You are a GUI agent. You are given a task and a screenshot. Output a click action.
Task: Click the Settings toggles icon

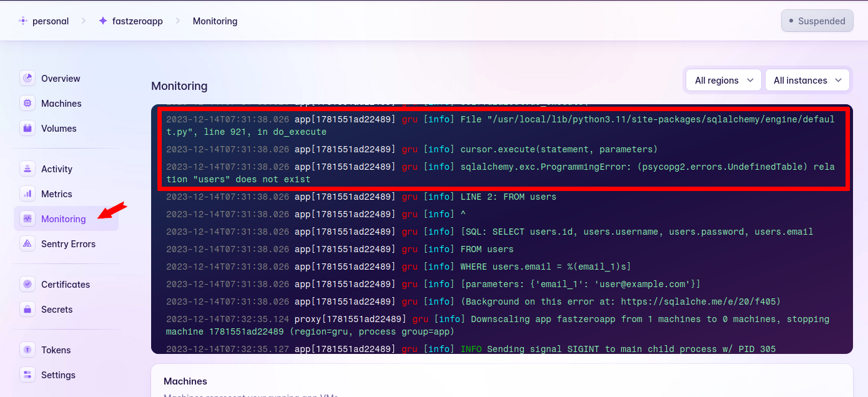click(27, 375)
